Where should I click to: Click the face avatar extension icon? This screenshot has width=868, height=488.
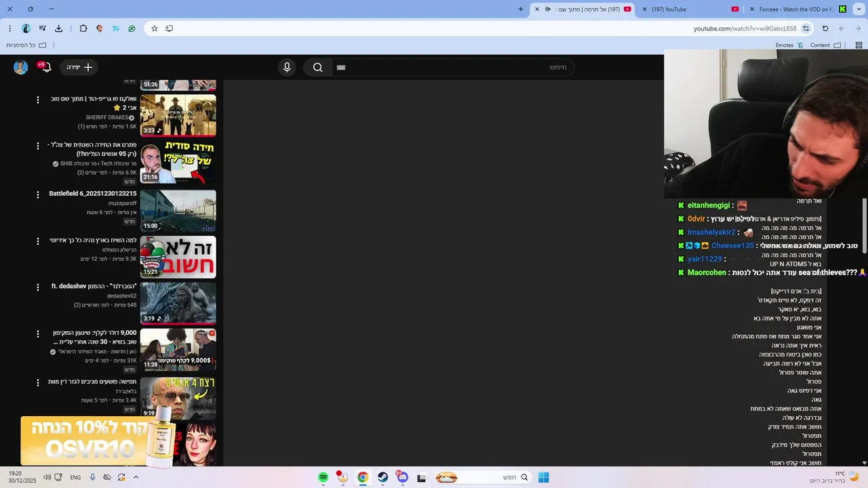coord(100,28)
